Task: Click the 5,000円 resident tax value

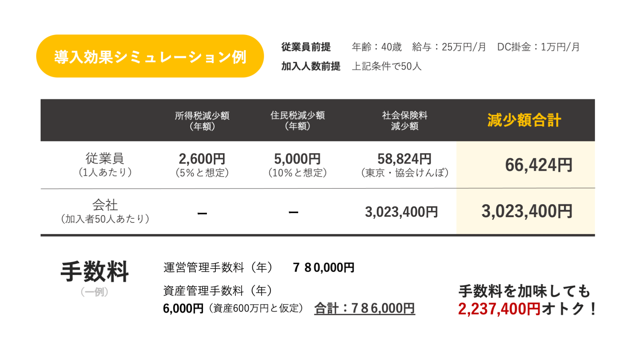Action: pyautogui.click(x=297, y=159)
